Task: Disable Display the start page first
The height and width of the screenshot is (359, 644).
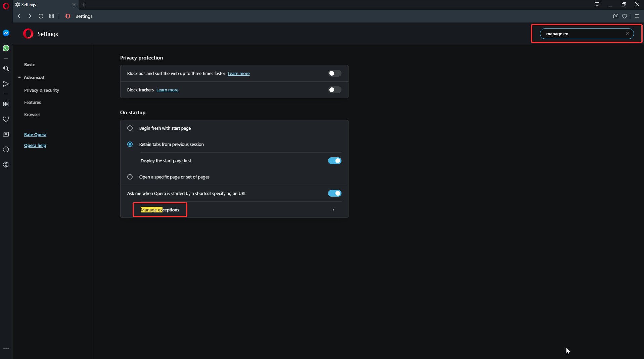Action: click(x=334, y=161)
